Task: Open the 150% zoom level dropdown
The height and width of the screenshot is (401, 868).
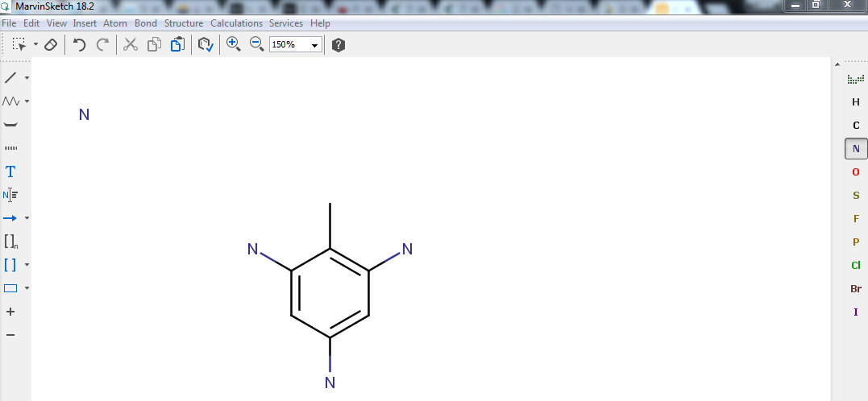Action: click(314, 45)
